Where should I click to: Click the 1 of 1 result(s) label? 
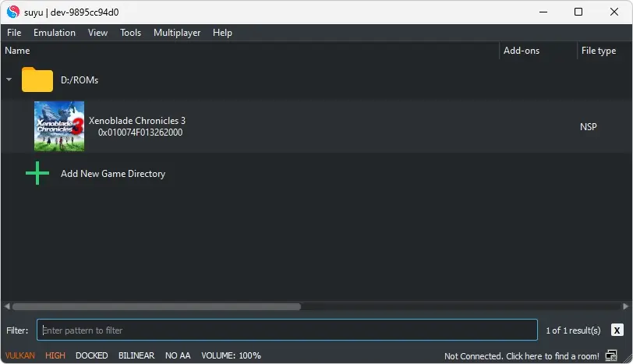point(573,330)
